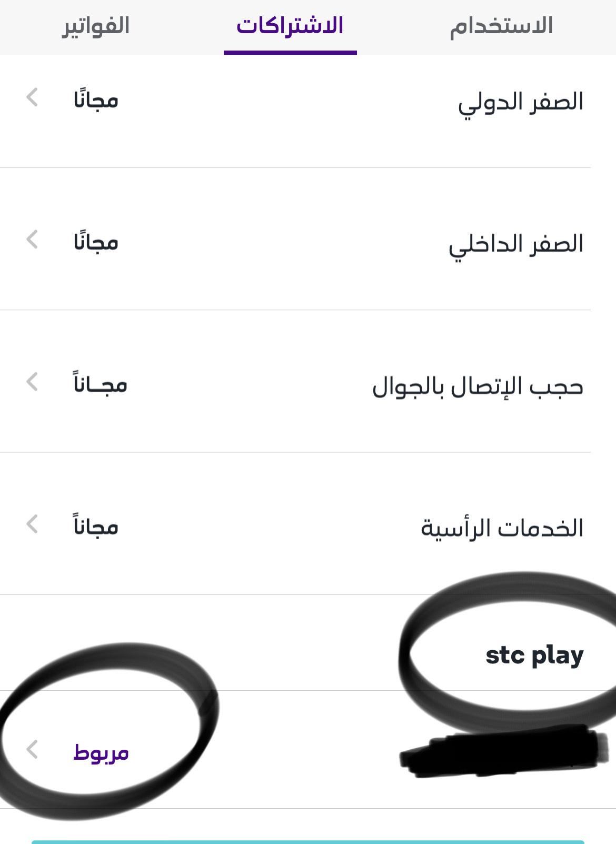
Task: Tap chevron beside حجب الإتصال بالجوال
Action: coord(33,382)
